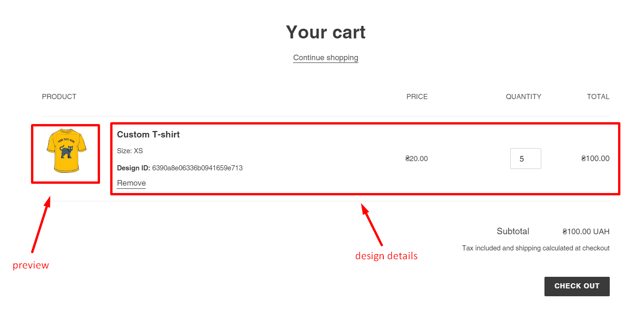Click the ₴20.00 unit price

pyautogui.click(x=416, y=159)
